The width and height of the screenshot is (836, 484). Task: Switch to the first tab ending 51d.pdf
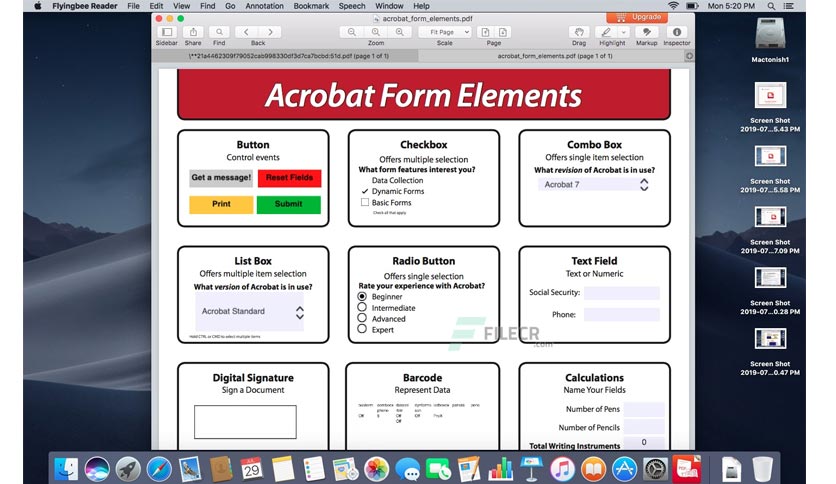(286, 56)
